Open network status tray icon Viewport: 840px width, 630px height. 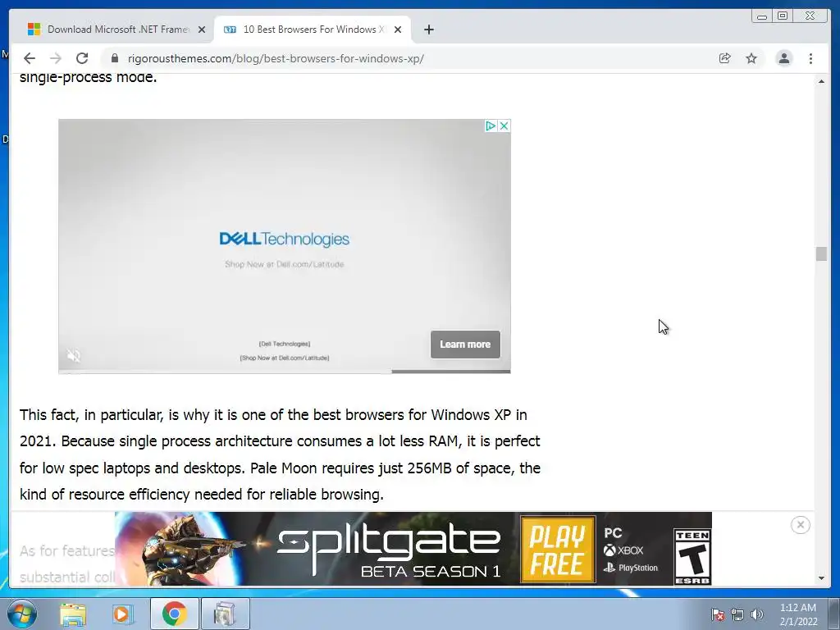(737, 614)
